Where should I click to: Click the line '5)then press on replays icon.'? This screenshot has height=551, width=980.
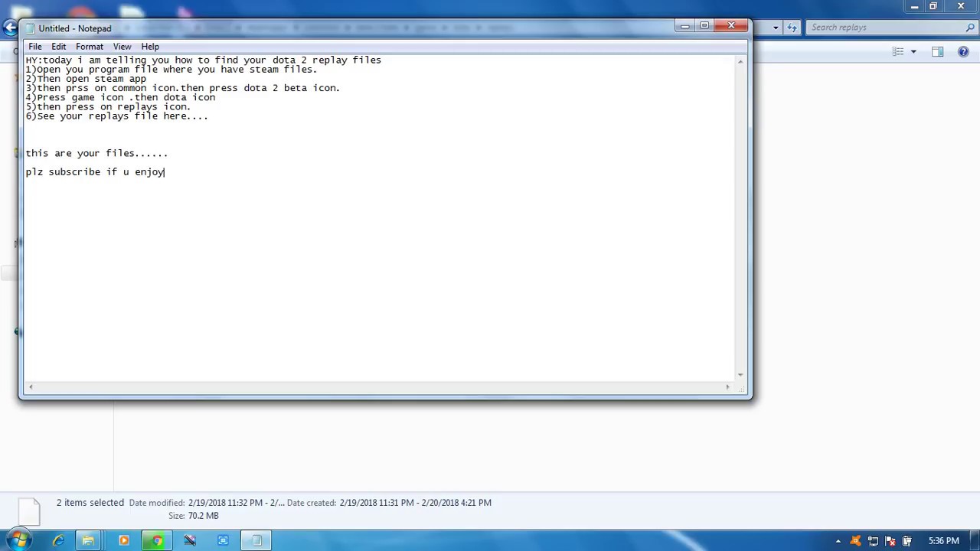pyautogui.click(x=108, y=107)
